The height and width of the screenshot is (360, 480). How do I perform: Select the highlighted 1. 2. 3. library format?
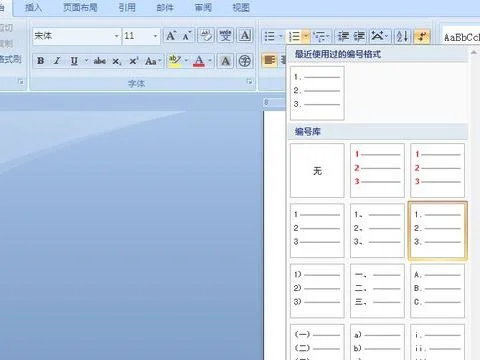[x=437, y=231]
